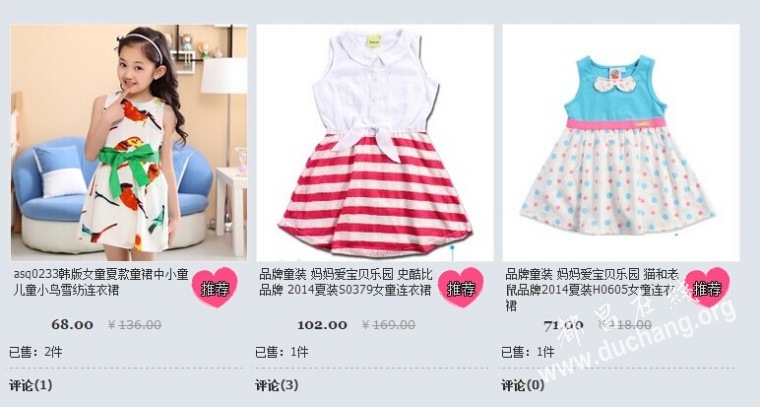Image resolution: width=760 pixels, height=407 pixels.
Task: Click the 68.00 price of first item
Action: point(72,325)
